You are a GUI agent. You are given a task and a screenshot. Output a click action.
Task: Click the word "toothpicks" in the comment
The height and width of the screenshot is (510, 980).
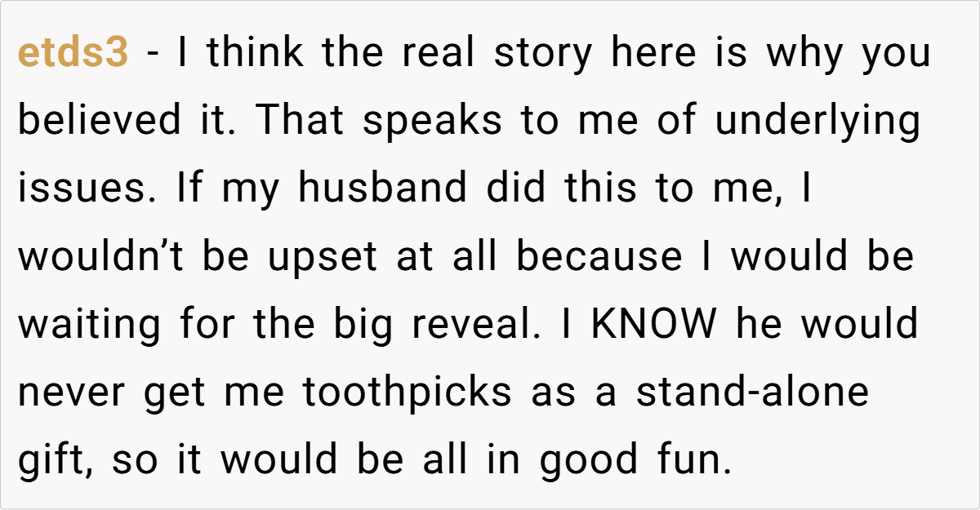pyautogui.click(x=407, y=392)
